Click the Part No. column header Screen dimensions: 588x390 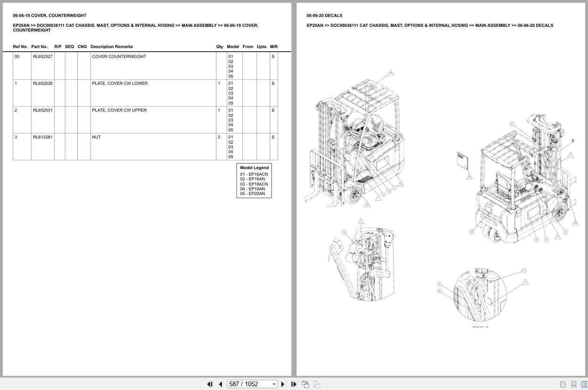[x=40, y=47]
